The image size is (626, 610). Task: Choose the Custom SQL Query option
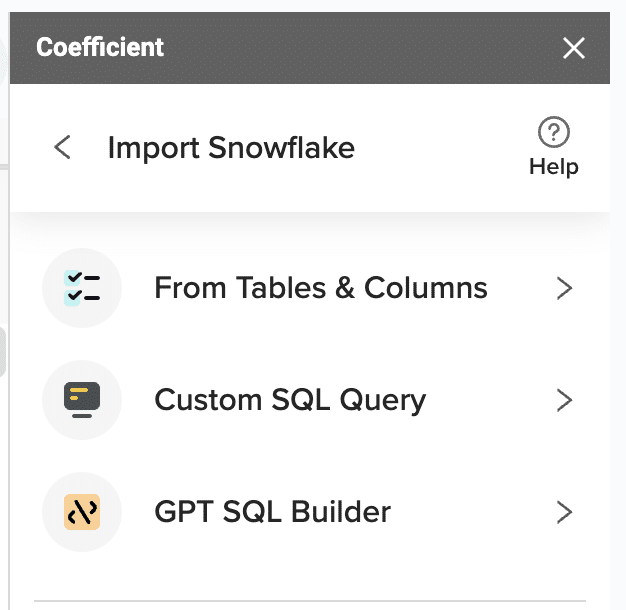pyautogui.click(x=290, y=400)
